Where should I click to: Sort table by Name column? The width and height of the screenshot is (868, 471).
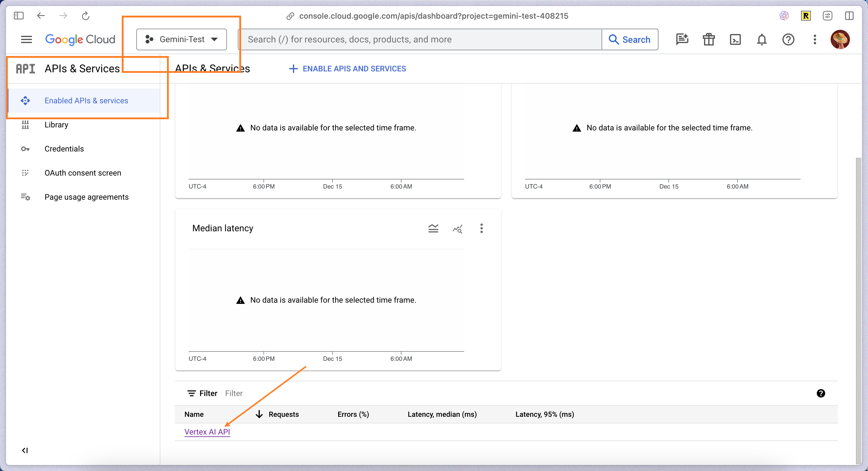coord(194,414)
